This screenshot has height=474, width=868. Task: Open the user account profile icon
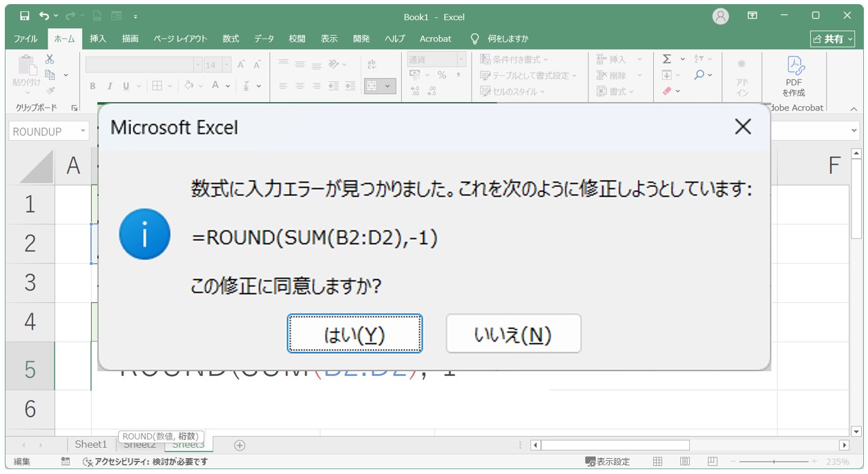pos(720,16)
